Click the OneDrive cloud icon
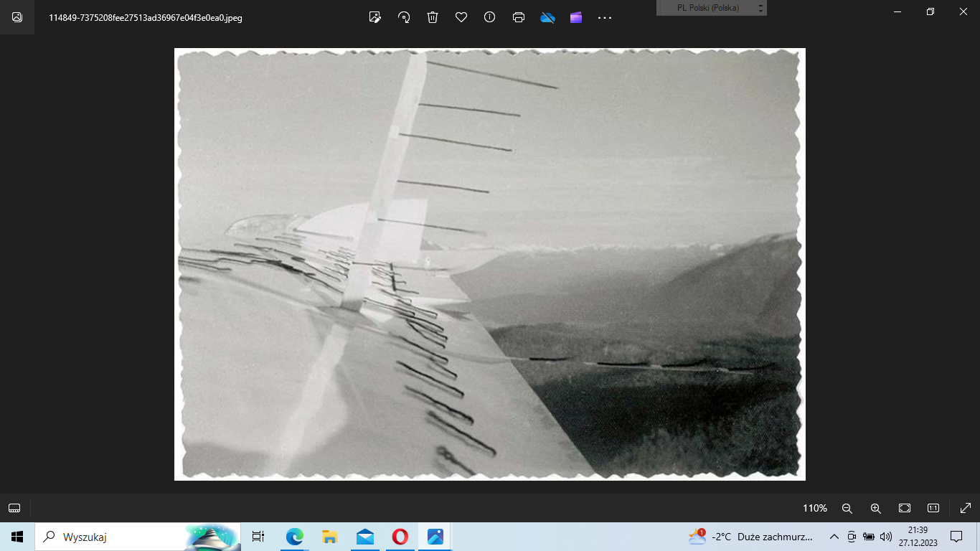Screen dimensions: 980x551 pos(547,17)
